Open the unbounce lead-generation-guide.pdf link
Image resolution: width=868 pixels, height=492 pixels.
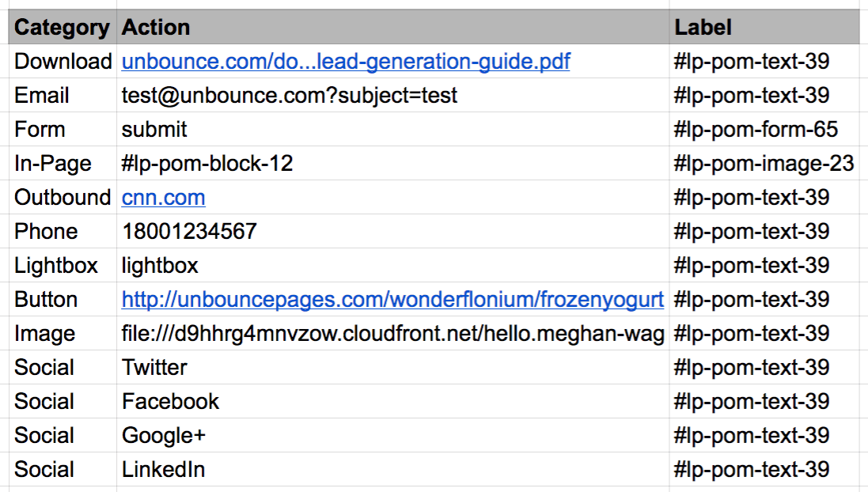coord(345,62)
